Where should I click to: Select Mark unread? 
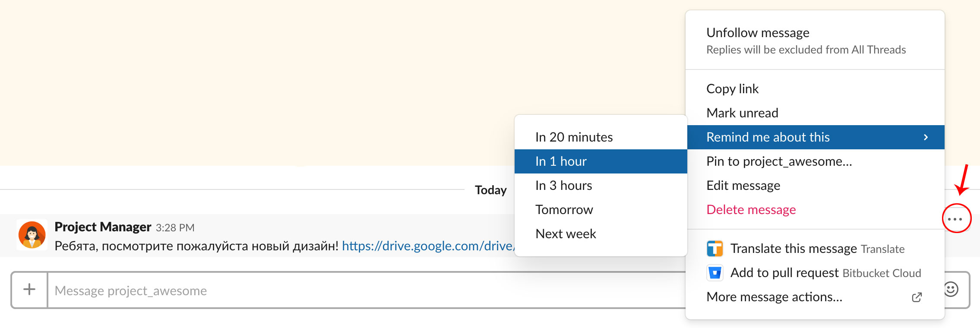[742, 113]
